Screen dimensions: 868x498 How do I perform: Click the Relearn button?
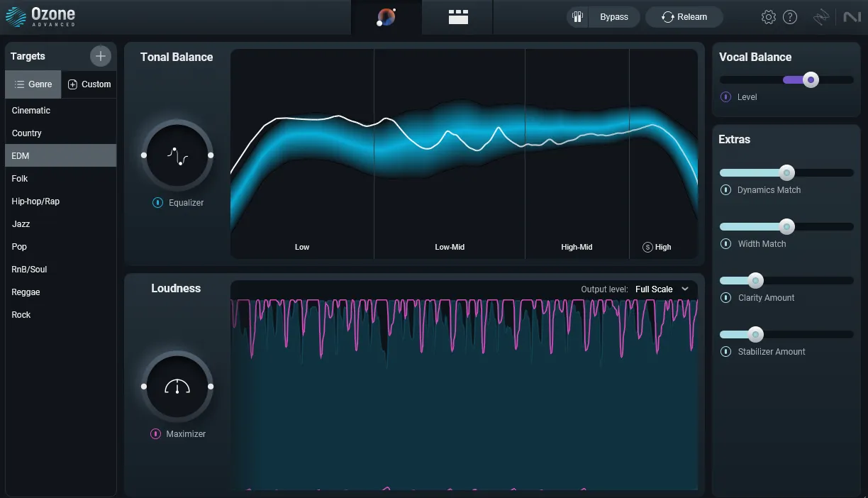[x=684, y=17]
